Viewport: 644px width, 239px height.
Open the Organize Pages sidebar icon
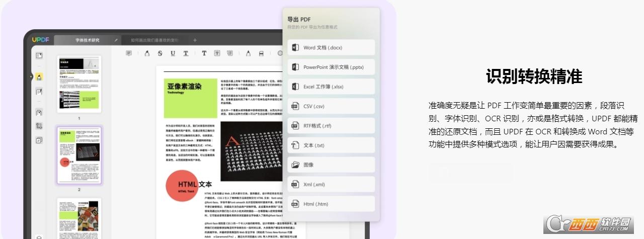tap(39, 112)
